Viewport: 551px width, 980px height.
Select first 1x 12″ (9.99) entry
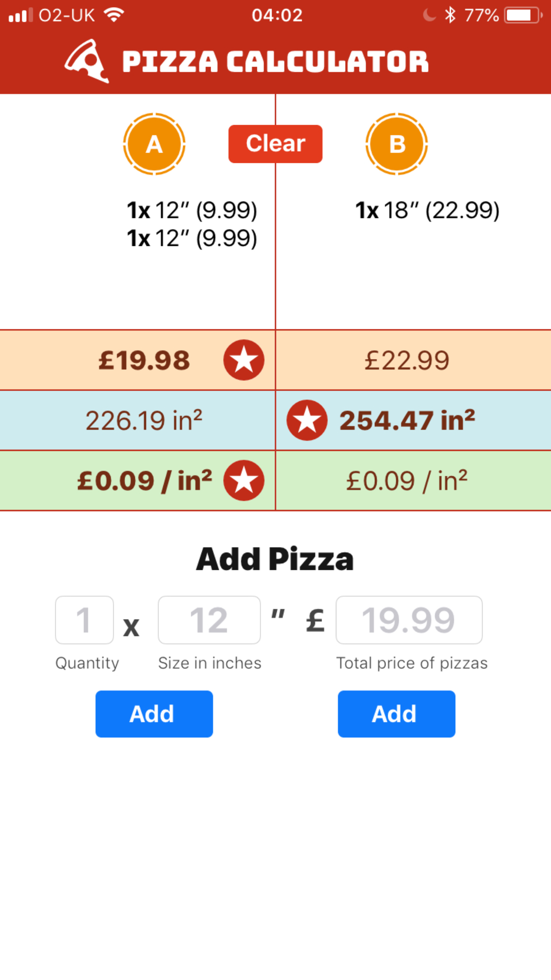click(192, 210)
